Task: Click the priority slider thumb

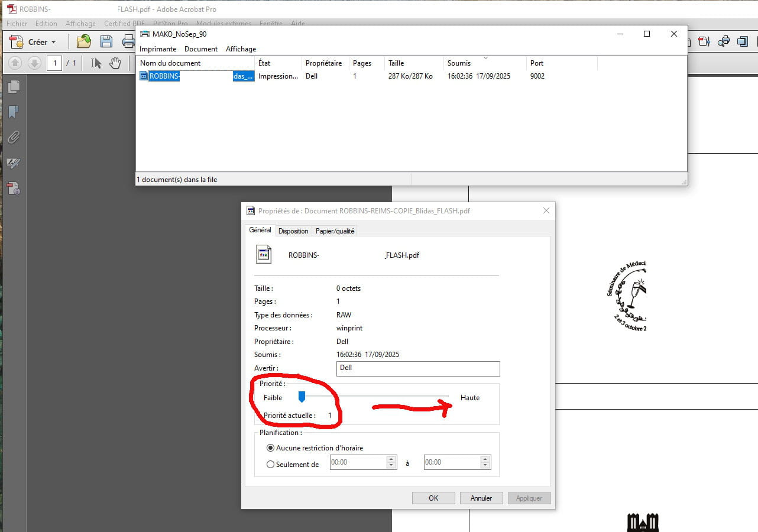Action: [x=302, y=397]
